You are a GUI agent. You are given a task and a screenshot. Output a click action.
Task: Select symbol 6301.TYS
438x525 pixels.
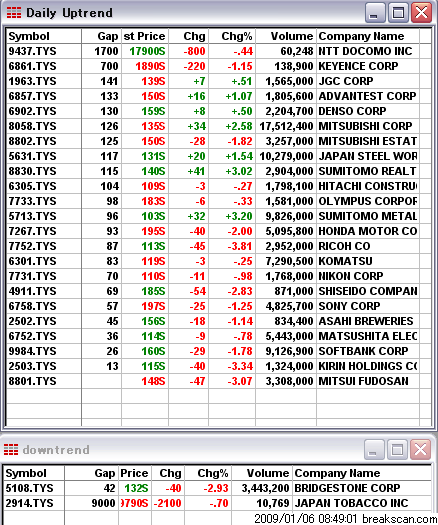point(32,261)
